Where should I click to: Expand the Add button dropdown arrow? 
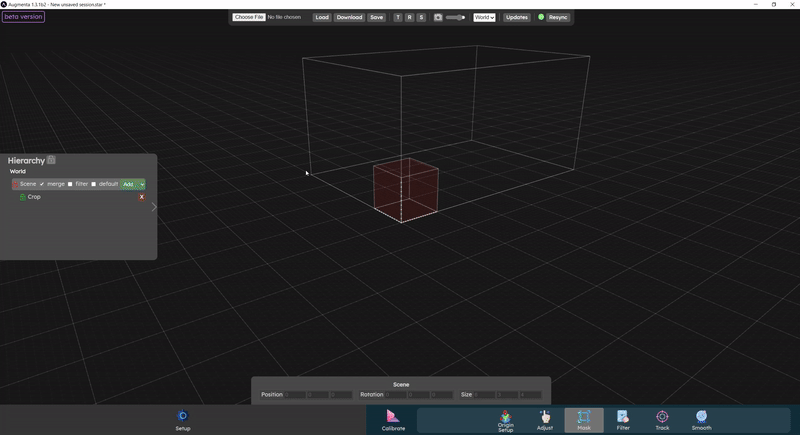pos(142,184)
